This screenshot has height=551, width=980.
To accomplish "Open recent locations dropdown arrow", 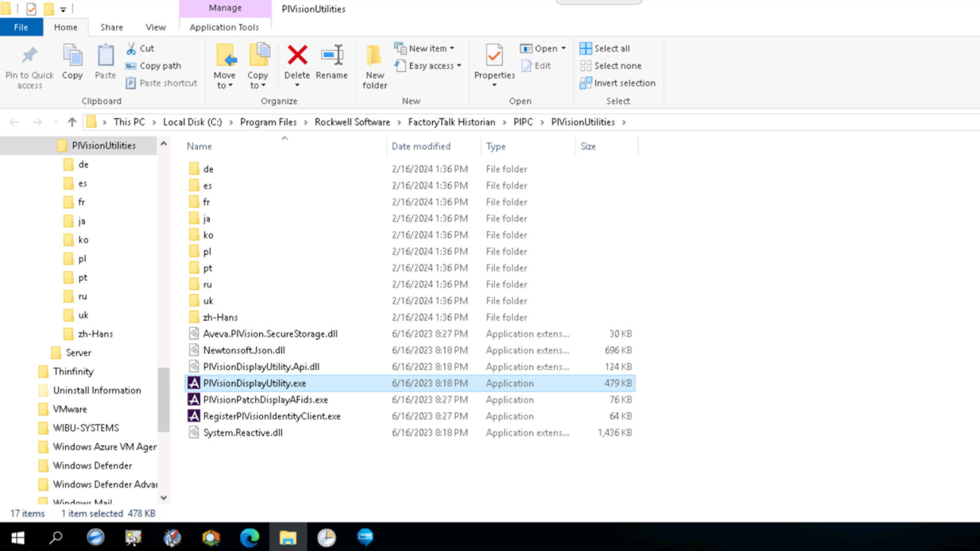I will coord(56,122).
